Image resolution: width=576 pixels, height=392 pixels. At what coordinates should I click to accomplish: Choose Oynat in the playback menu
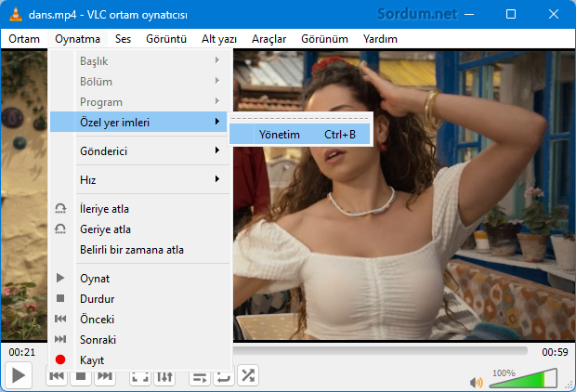coord(138,279)
